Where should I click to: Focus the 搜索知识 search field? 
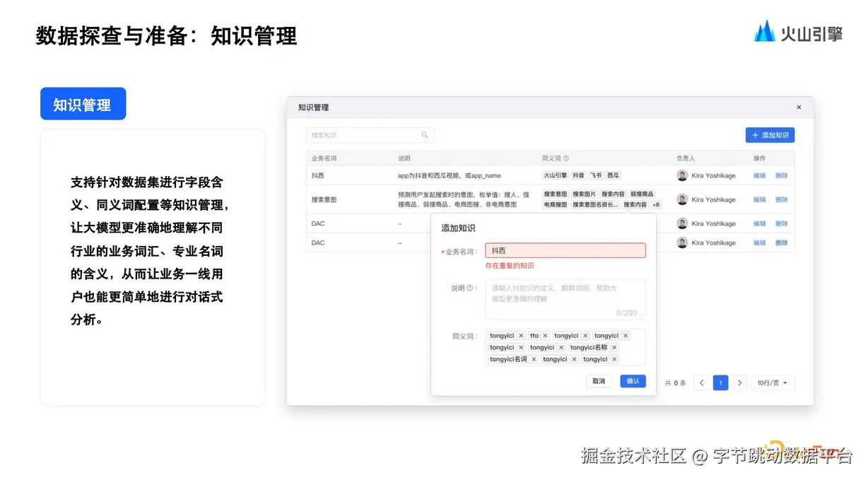pos(370,135)
